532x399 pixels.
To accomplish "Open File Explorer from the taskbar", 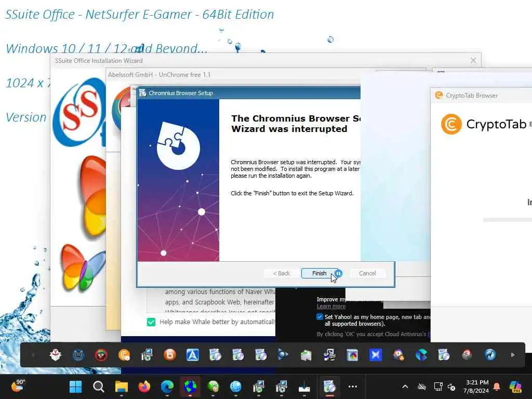I will (x=121, y=387).
